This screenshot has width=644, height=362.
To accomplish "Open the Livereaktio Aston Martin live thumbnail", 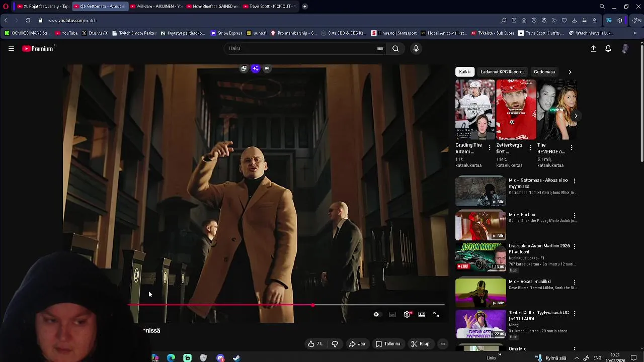I will pos(480,257).
